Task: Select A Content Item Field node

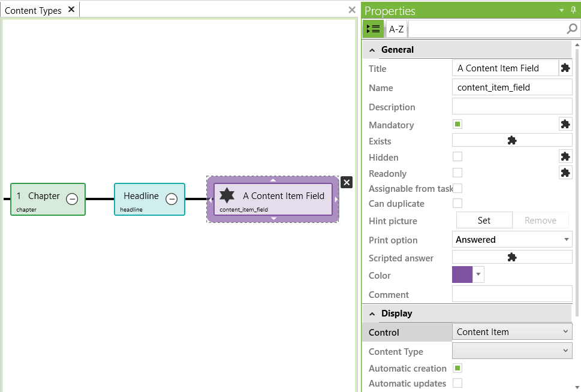Action: [x=273, y=199]
